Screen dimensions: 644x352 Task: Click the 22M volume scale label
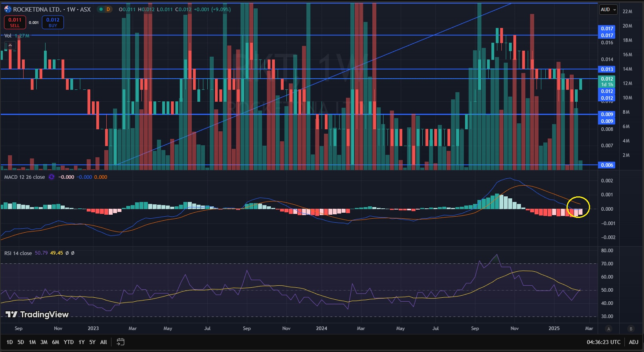(x=627, y=12)
